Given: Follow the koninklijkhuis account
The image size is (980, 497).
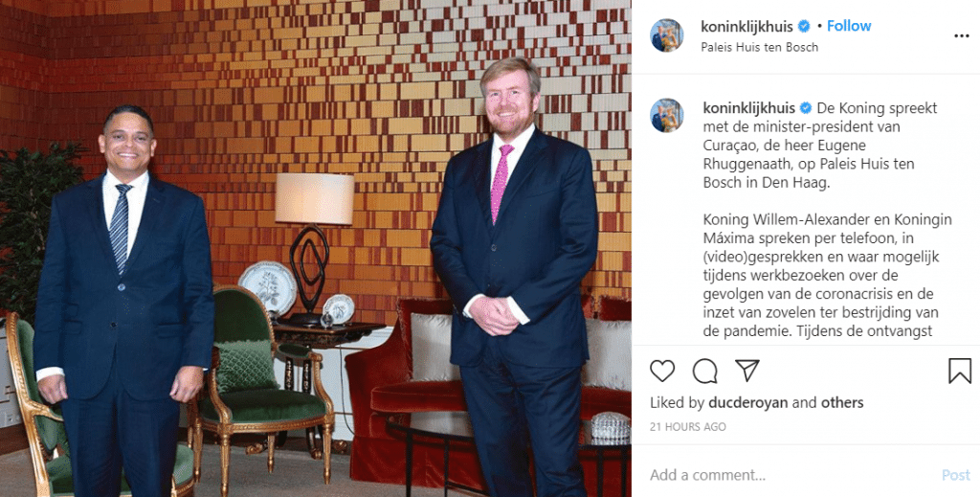Looking at the screenshot, I should click(x=849, y=26).
